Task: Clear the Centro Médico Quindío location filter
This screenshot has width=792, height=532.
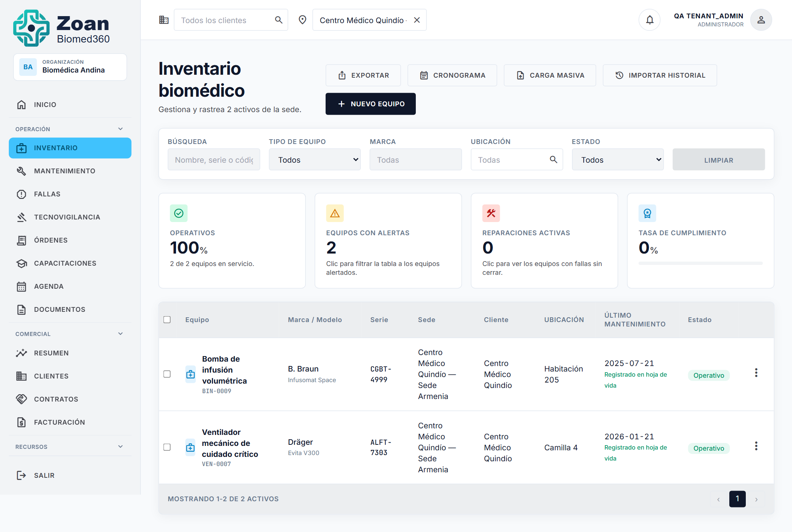Action: tap(417, 20)
